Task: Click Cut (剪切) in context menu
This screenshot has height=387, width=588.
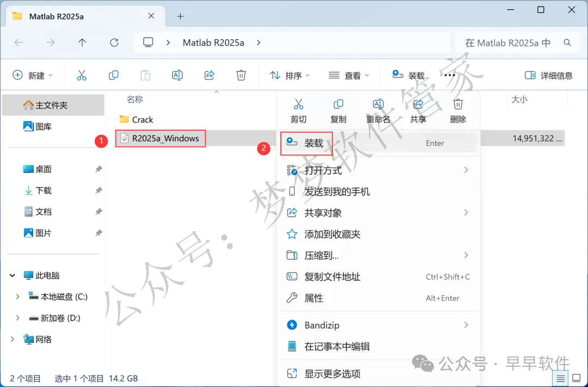Action: [x=298, y=111]
